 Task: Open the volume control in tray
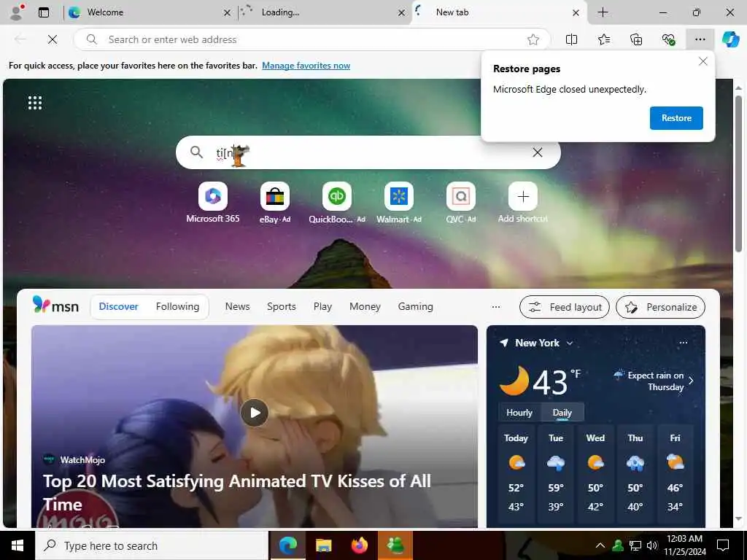[x=652, y=545]
